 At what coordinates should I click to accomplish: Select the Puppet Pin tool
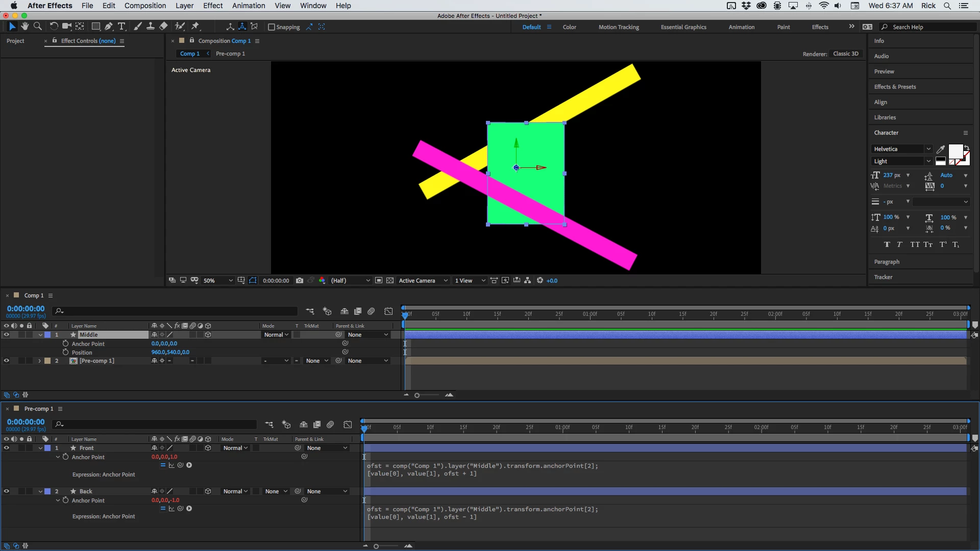coord(195,27)
